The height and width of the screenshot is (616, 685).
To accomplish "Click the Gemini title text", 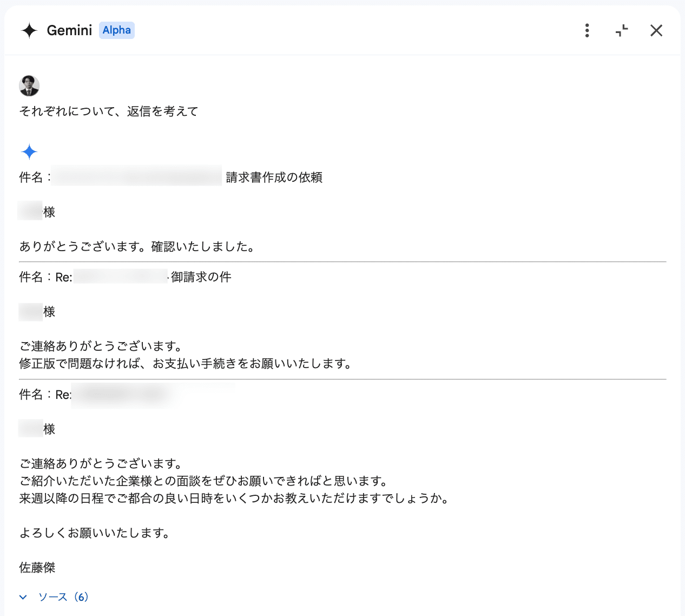I will [x=69, y=30].
